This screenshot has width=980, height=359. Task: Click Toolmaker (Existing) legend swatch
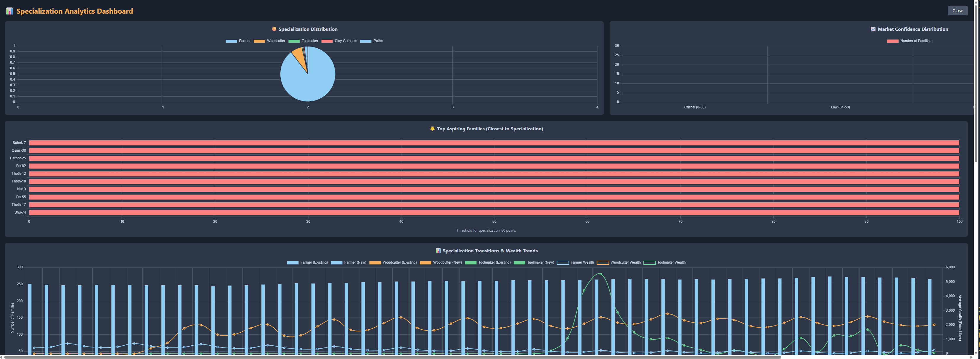470,262
